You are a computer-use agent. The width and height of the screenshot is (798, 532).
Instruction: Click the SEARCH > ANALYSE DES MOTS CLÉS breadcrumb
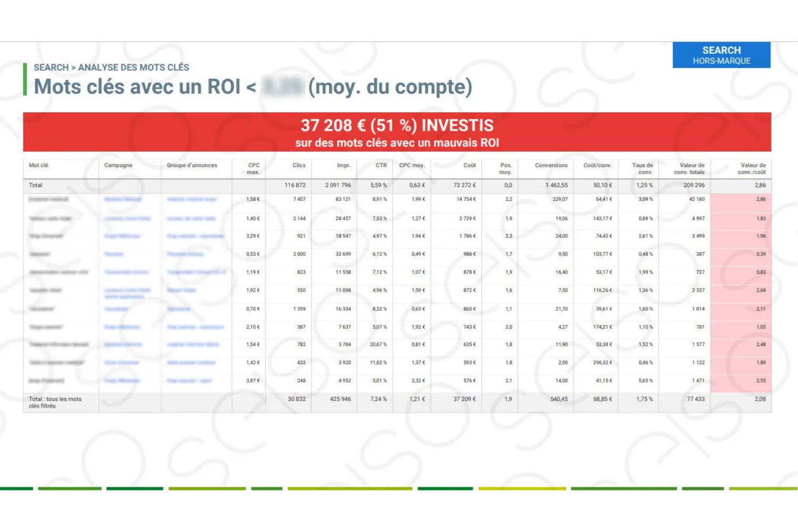point(111,68)
